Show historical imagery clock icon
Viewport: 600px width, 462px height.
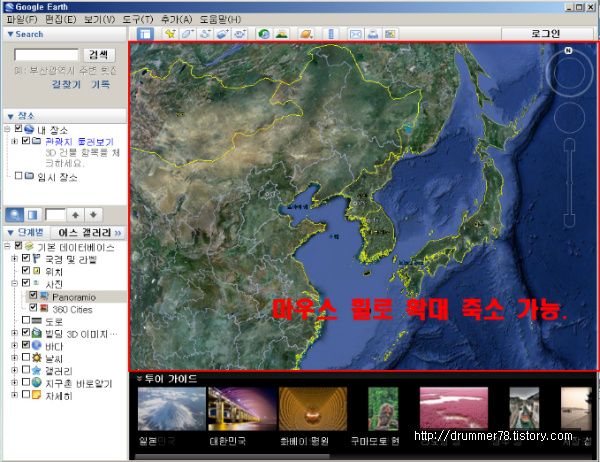coord(264,34)
